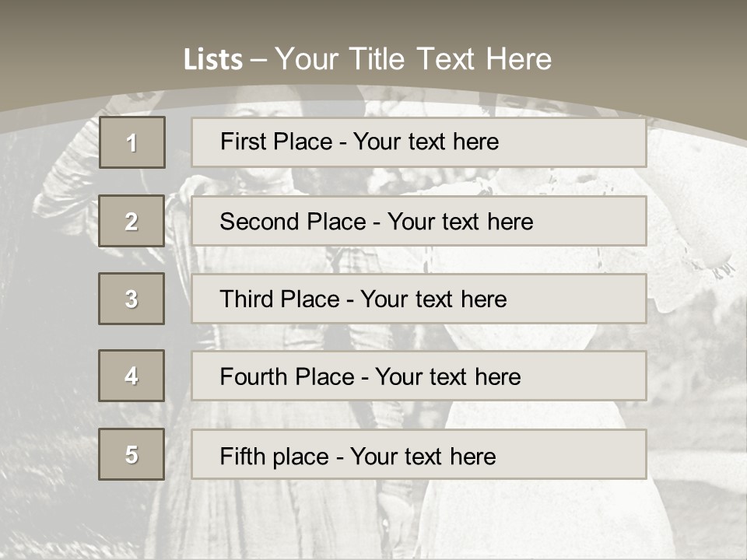Click the "Third Place" text bar
This screenshot has width=747, height=560.
pos(419,299)
